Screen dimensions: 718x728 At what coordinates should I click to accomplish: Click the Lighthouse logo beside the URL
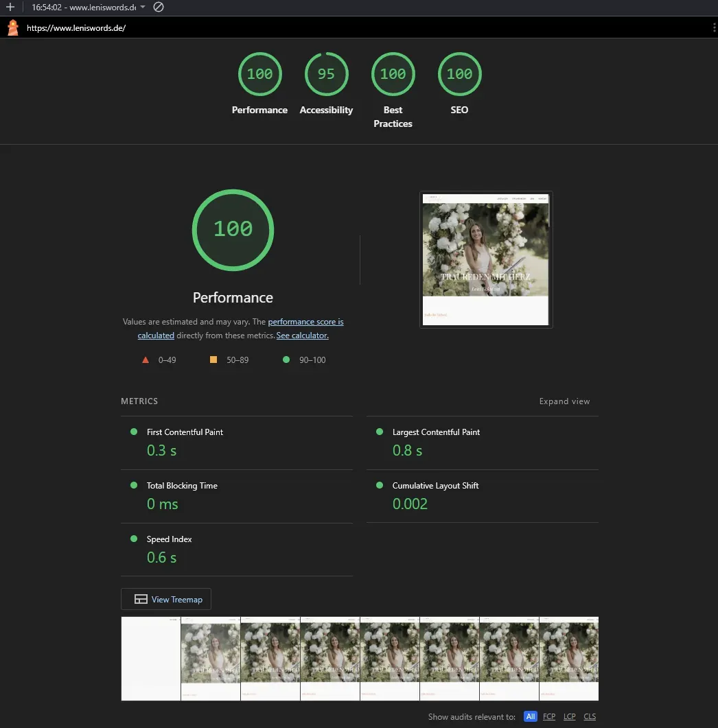tap(11, 27)
